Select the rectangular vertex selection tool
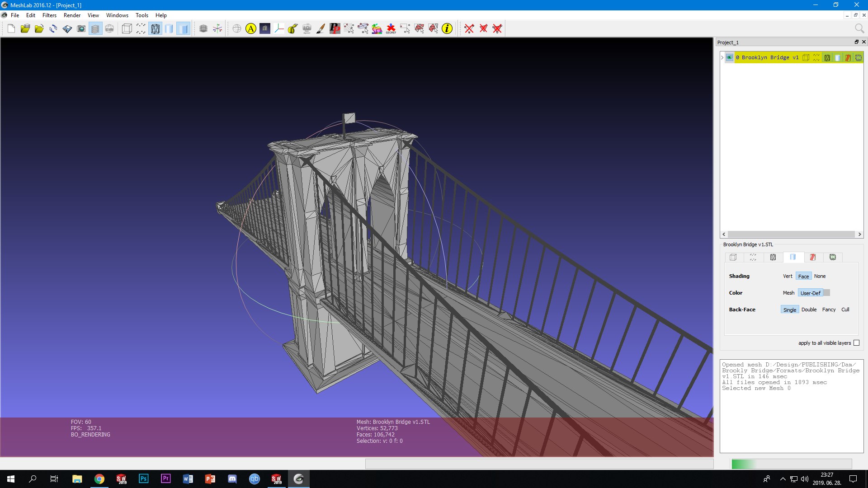This screenshot has height=488, width=868. (x=405, y=29)
